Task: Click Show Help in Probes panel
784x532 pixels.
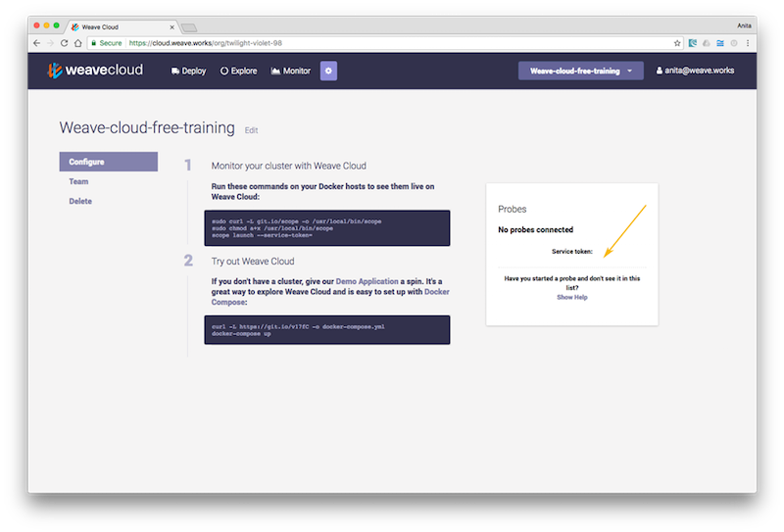Action: coord(572,298)
